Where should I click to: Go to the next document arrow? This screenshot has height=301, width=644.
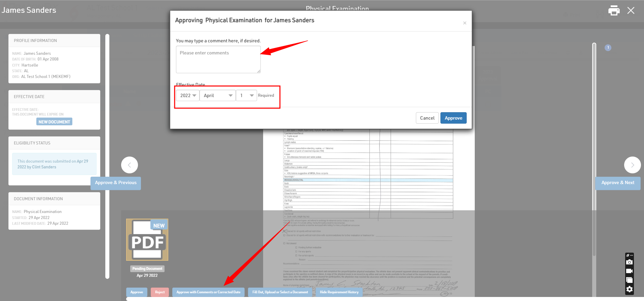(x=632, y=165)
